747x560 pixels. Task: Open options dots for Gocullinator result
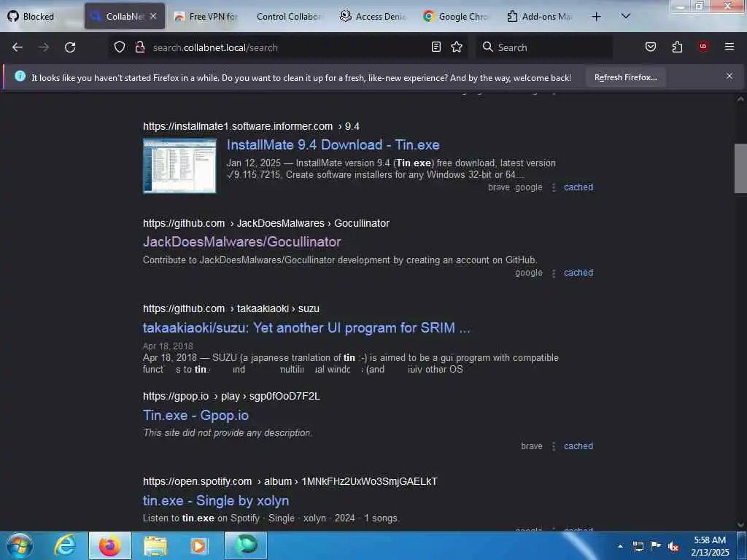coord(553,273)
